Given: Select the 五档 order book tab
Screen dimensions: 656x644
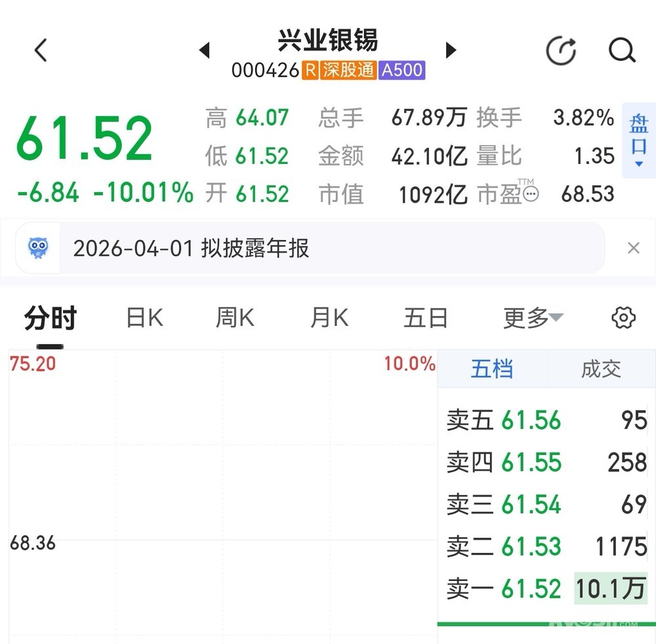Looking at the screenshot, I should [491, 369].
